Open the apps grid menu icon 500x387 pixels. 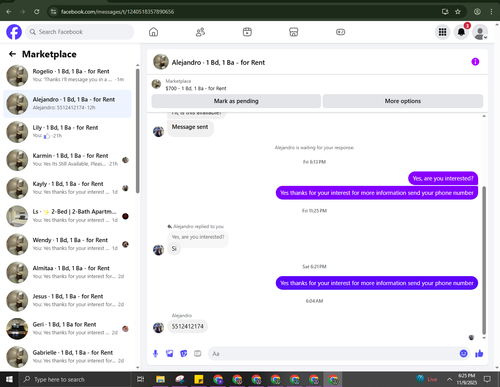pyautogui.click(x=442, y=32)
